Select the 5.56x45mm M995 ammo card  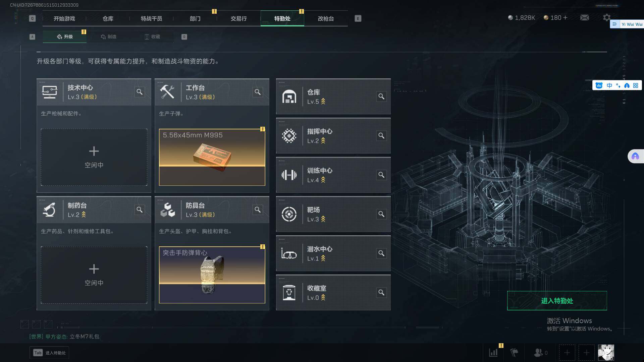tap(212, 157)
